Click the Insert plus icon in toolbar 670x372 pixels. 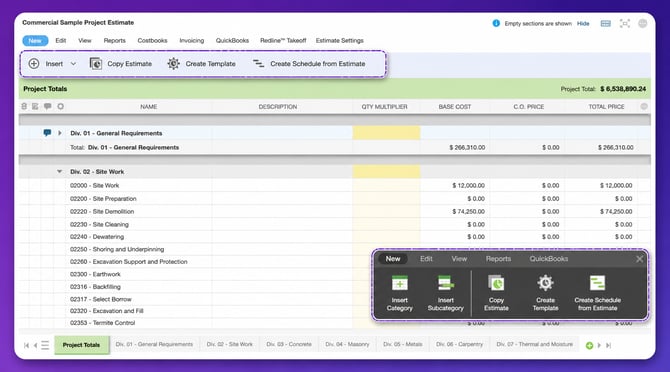(x=34, y=64)
